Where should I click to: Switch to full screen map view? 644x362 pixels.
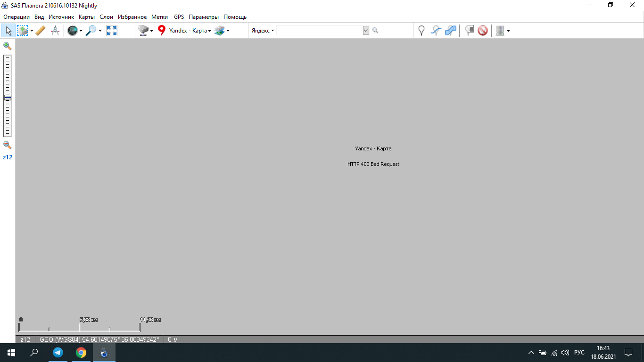[112, 31]
